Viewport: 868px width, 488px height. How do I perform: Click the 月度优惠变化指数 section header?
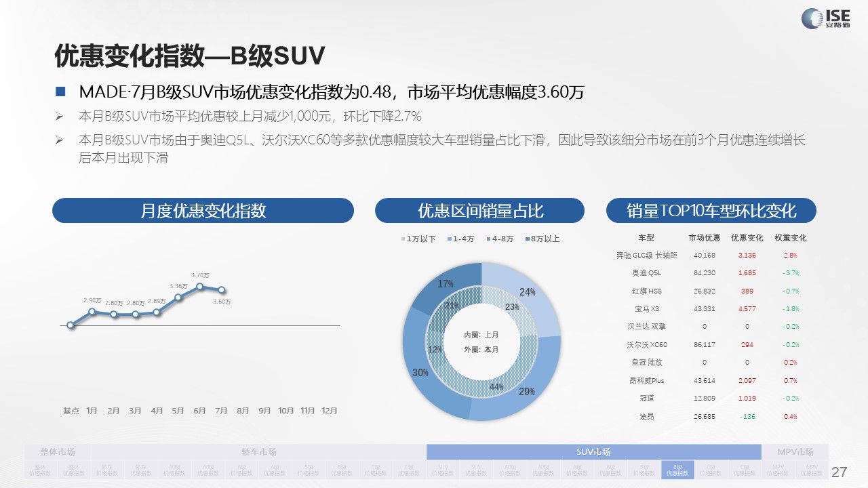pyautogui.click(x=203, y=210)
